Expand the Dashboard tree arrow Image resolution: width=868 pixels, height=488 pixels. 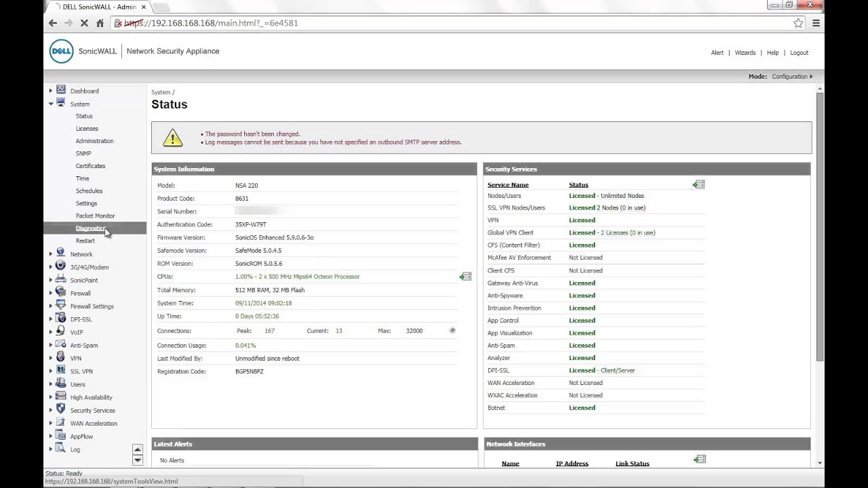(x=50, y=91)
